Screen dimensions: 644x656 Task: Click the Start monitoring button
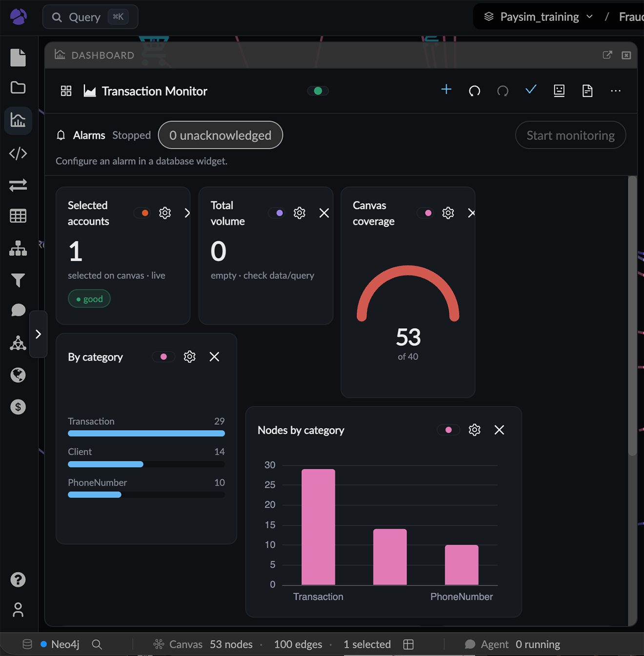[x=570, y=135]
